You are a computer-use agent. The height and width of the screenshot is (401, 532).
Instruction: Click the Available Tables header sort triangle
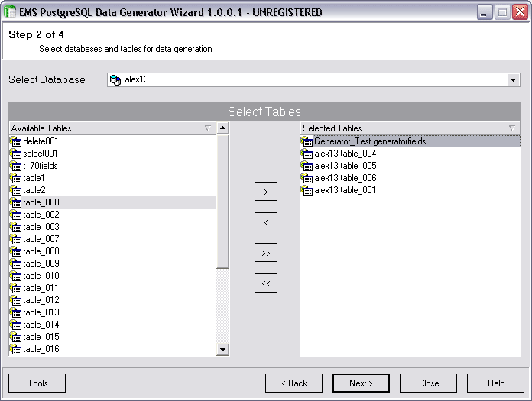[x=208, y=128]
